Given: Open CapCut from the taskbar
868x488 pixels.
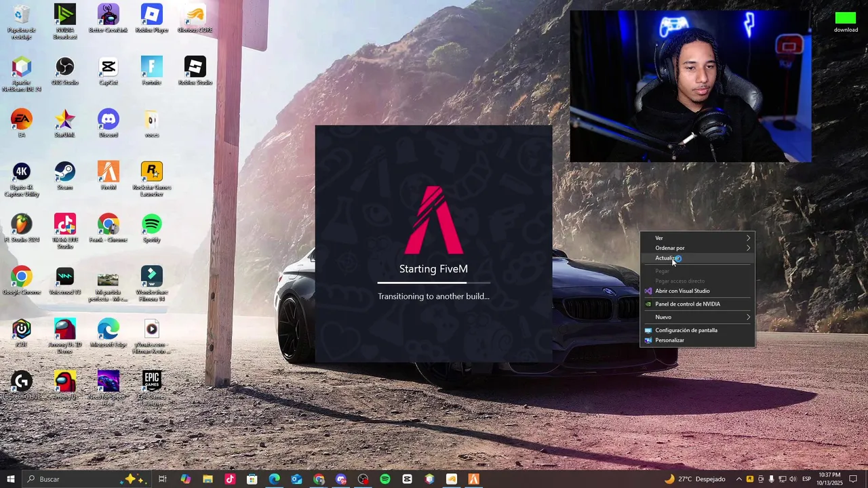Looking at the screenshot, I should pyautogui.click(x=407, y=479).
